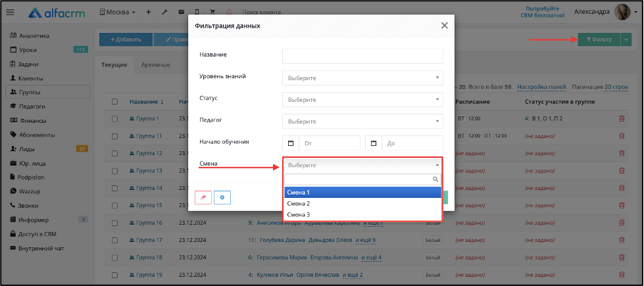Choose Смена 2 from the list
Screen dimensions: 644x286
362,204
